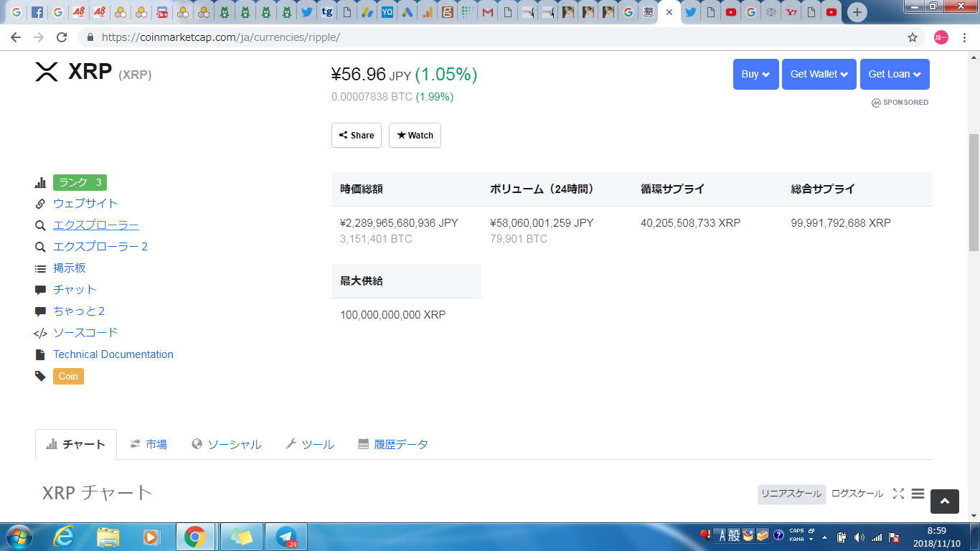
Task: Select the チャート tab
Action: (x=75, y=445)
